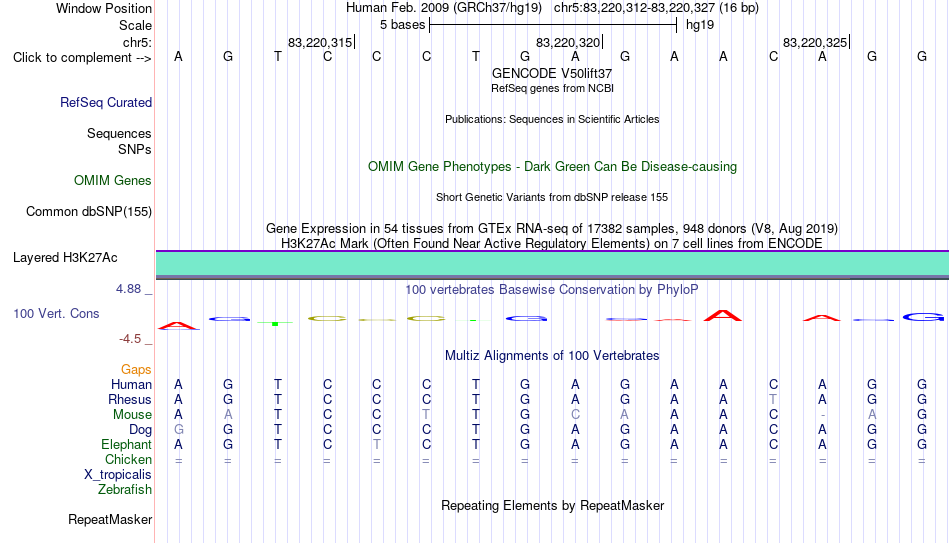Viewport: 950px width, 543px height.
Task: Select the Chicken species label
Action: coord(128,459)
